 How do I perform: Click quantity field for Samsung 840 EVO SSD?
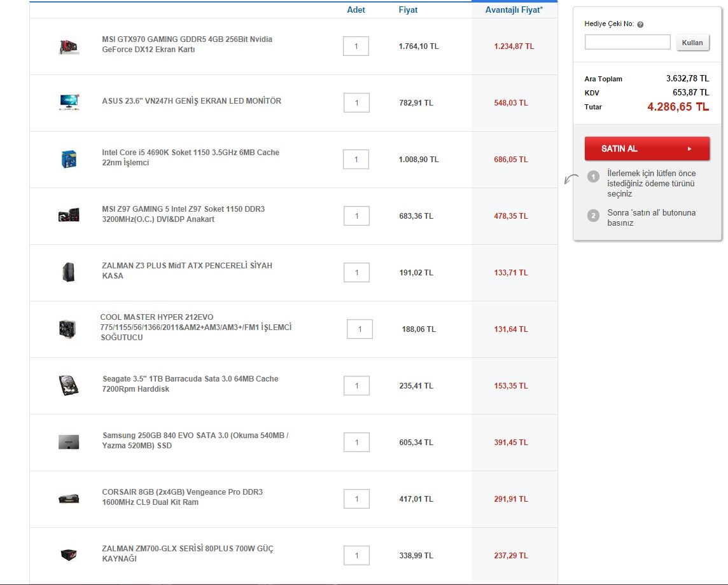(x=356, y=442)
